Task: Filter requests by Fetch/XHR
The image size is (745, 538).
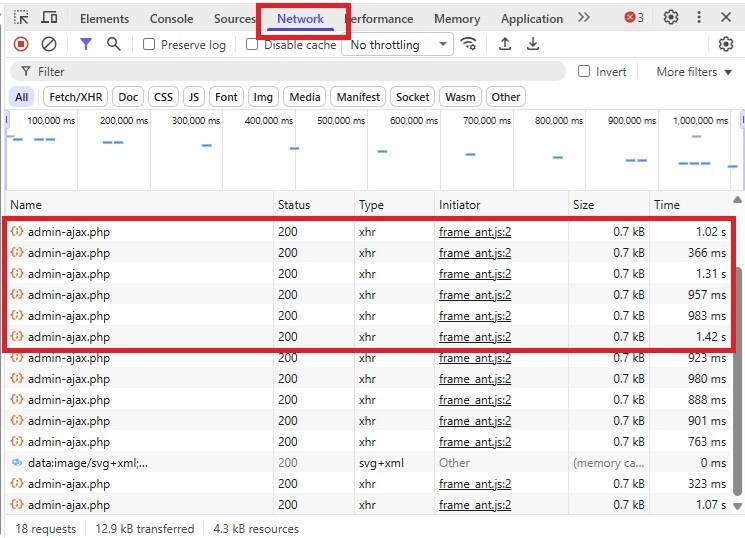Action: click(x=76, y=97)
